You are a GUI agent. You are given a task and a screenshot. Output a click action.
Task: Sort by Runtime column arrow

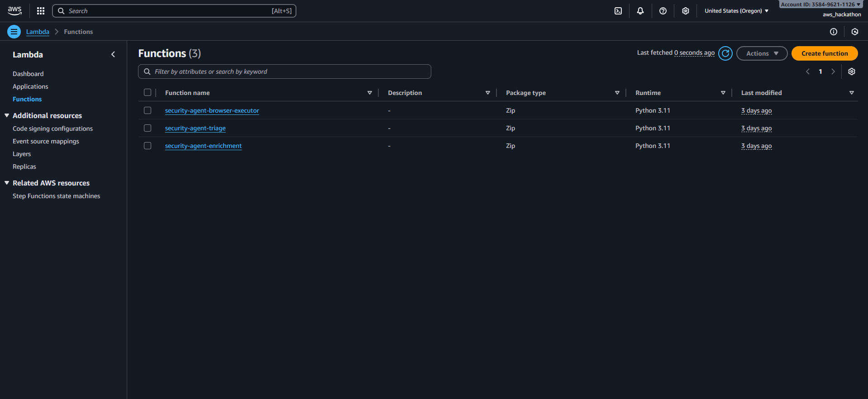723,93
